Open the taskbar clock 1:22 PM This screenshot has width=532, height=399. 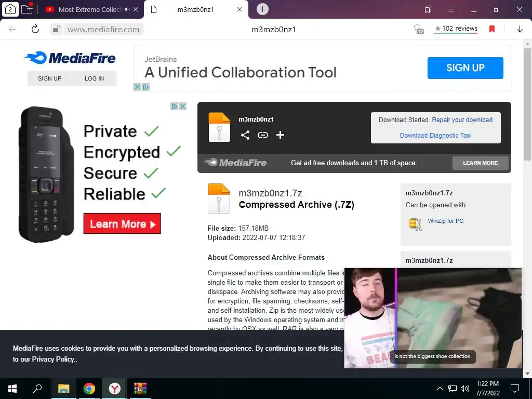(x=487, y=389)
